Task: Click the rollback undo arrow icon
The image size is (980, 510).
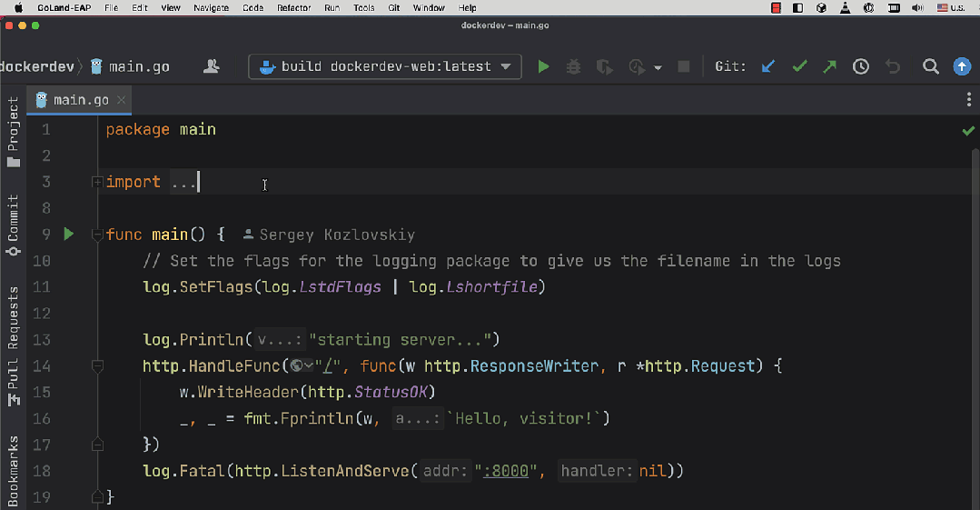Action: pyautogui.click(x=893, y=66)
